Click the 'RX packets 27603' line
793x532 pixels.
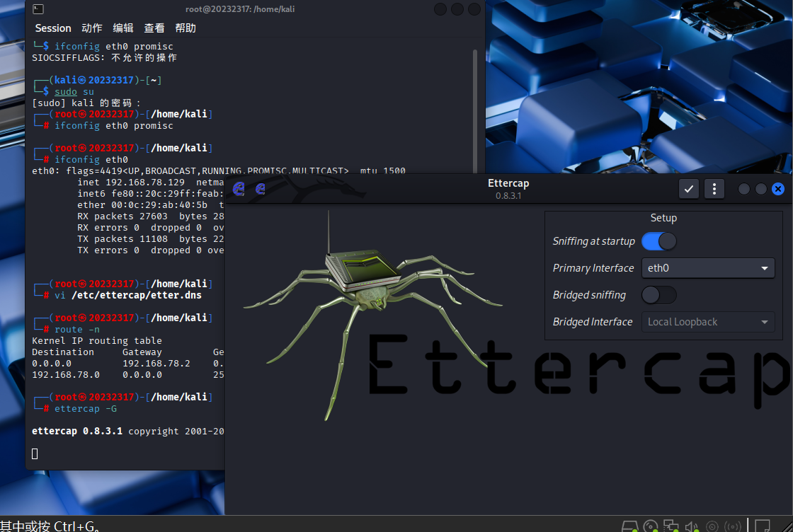click(151, 216)
